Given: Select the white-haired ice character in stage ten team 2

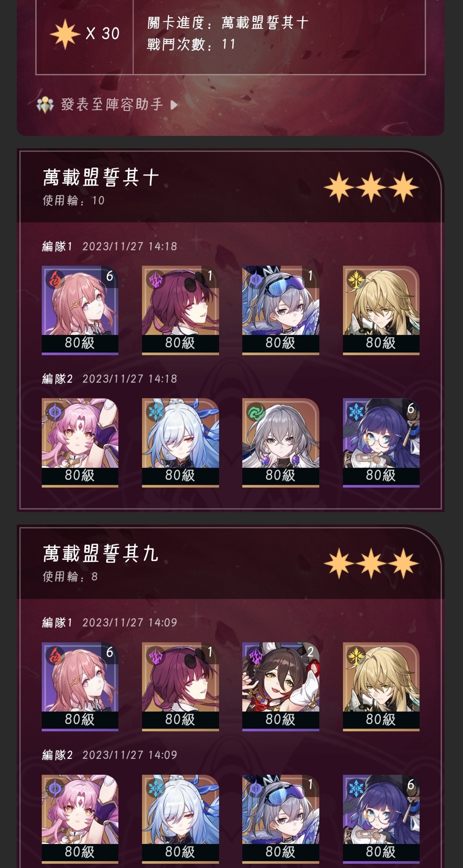Looking at the screenshot, I should point(180,442).
